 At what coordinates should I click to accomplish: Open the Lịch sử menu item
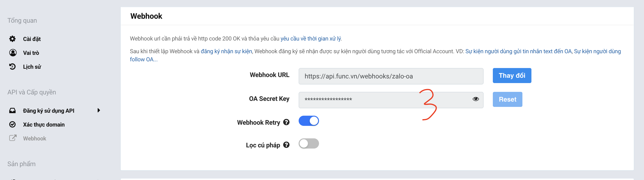[x=32, y=67]
